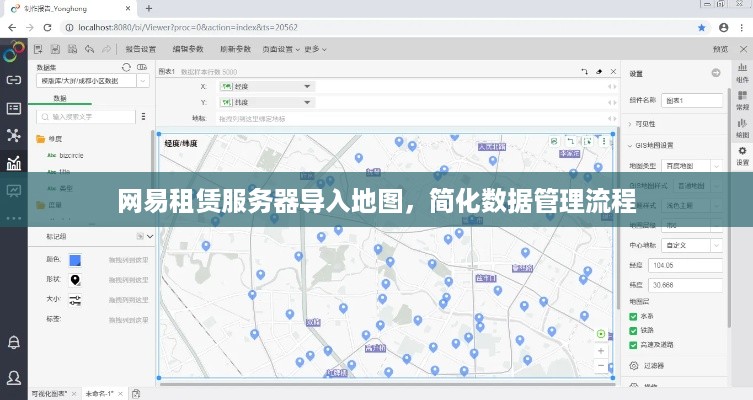Collapse the 标记组 panel chevron
This screenshot has width=753, height=400.
coord(150,236)
